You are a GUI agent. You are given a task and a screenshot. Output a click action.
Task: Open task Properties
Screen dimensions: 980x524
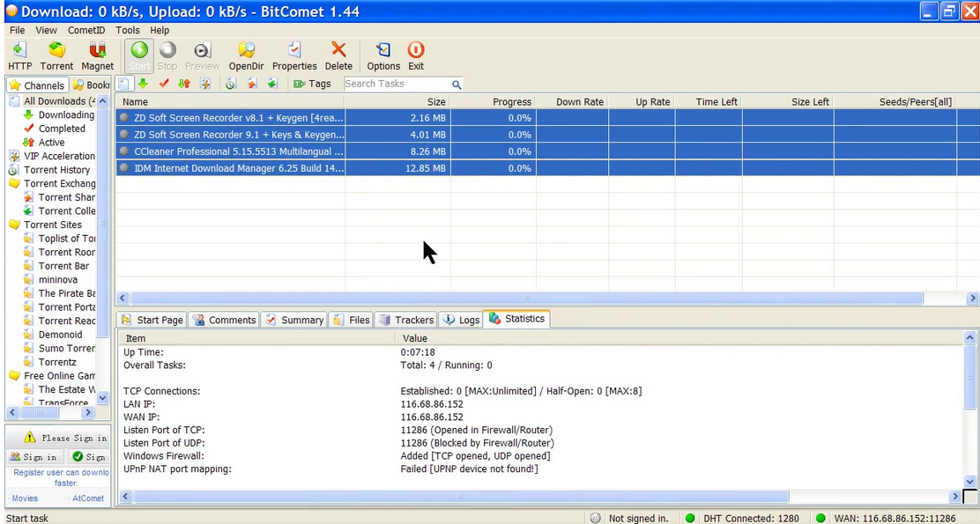(x=294, y=56)
